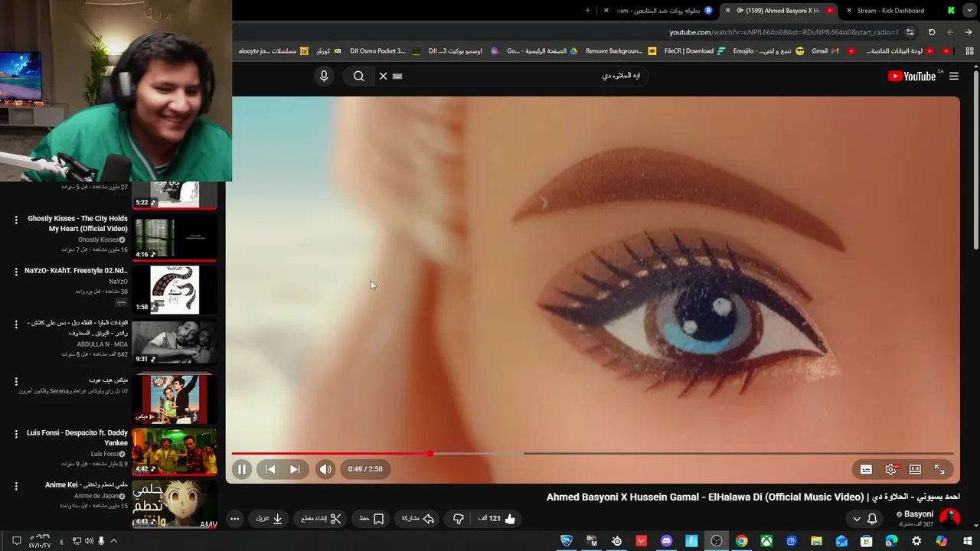Reload the page in the browser

932,32
